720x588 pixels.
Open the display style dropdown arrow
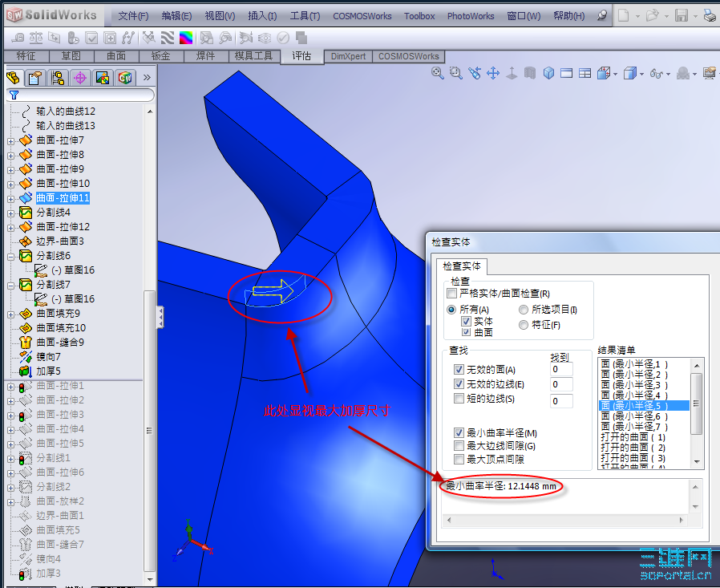pyautogui.click(x=642, y=74)
